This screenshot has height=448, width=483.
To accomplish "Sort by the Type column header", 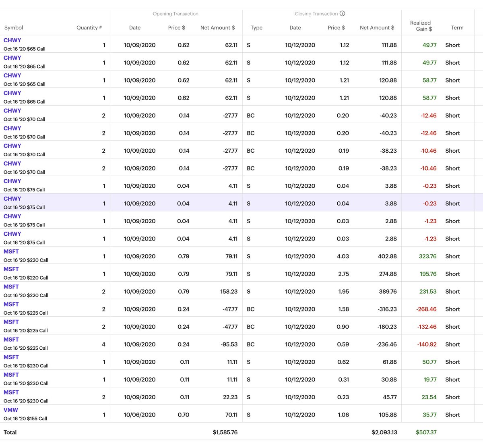I will tap(256, 28).
